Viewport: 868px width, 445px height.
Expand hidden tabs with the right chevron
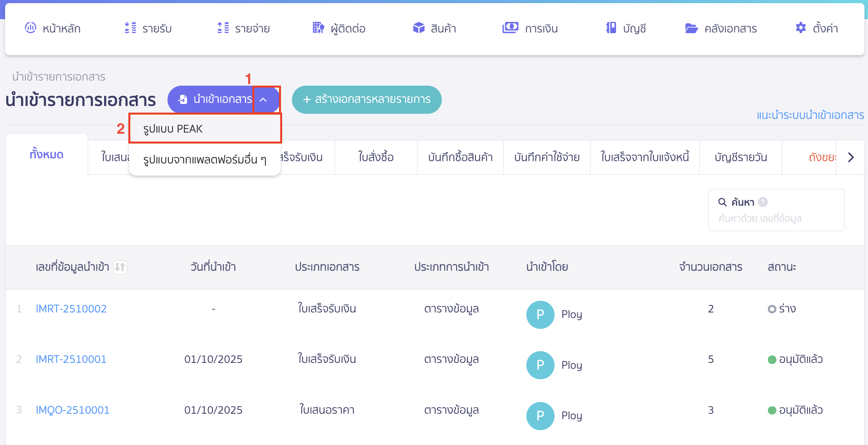tap(851, 157)
